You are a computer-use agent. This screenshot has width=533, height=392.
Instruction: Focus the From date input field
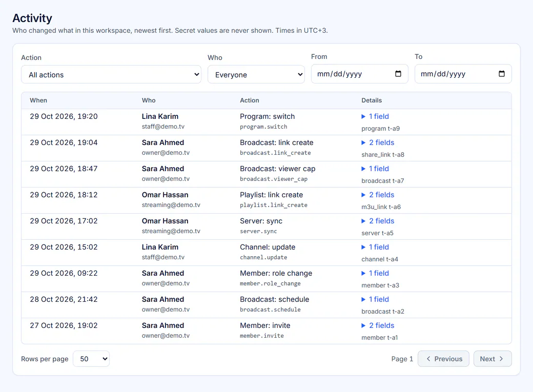tap(360, 74)
